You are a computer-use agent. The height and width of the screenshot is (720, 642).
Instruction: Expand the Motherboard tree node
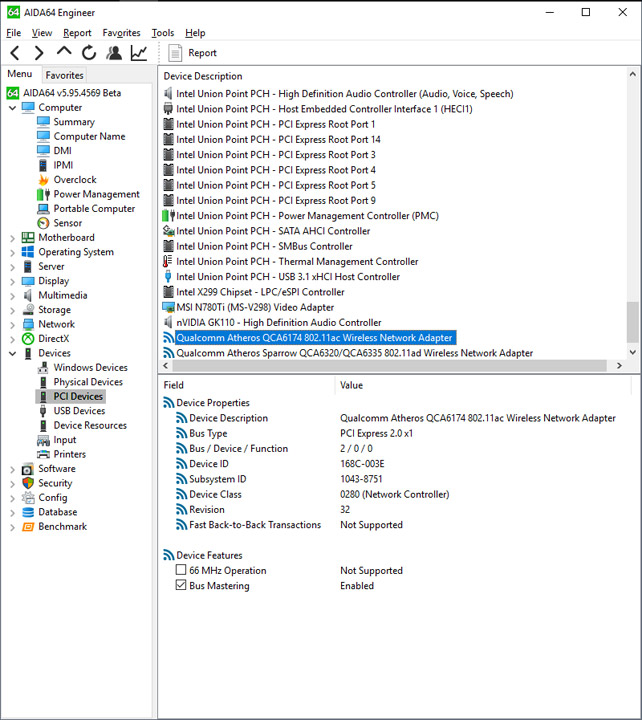click(x=12, y=238)
